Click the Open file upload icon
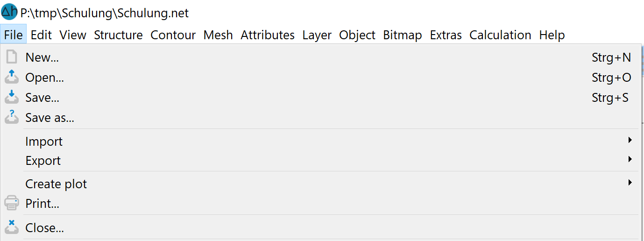 point(12,77)
